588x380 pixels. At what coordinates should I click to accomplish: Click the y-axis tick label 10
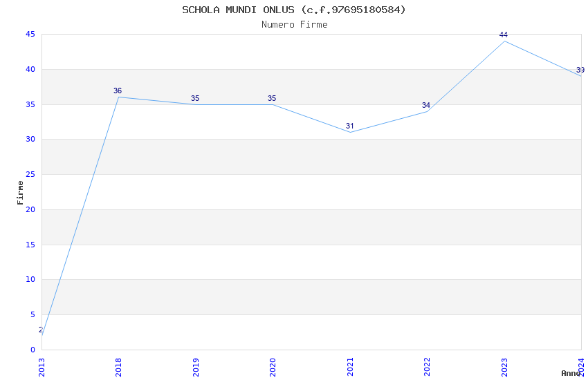(30, 279)
